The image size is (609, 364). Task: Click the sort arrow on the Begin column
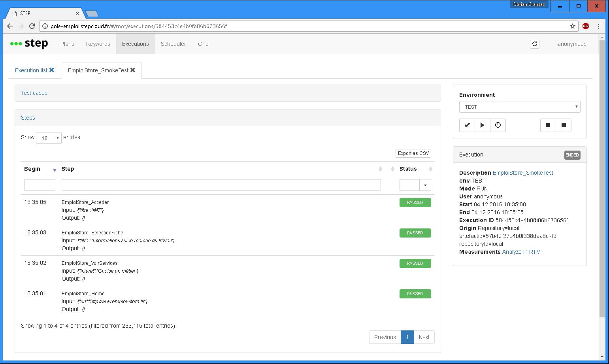pos(54,170)
